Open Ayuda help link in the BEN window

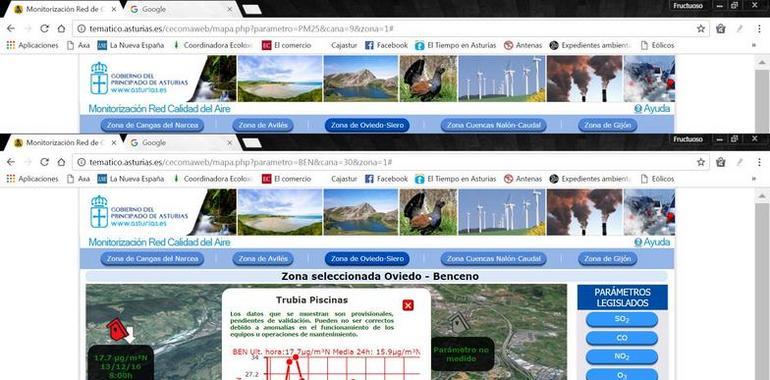[x=652, y=242]
